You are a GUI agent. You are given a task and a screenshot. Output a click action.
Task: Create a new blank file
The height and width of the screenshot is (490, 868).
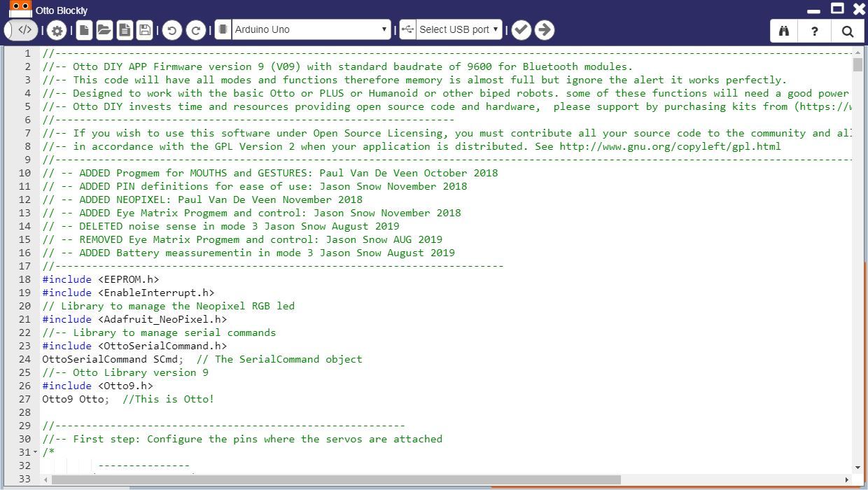[x=84, y=30]
